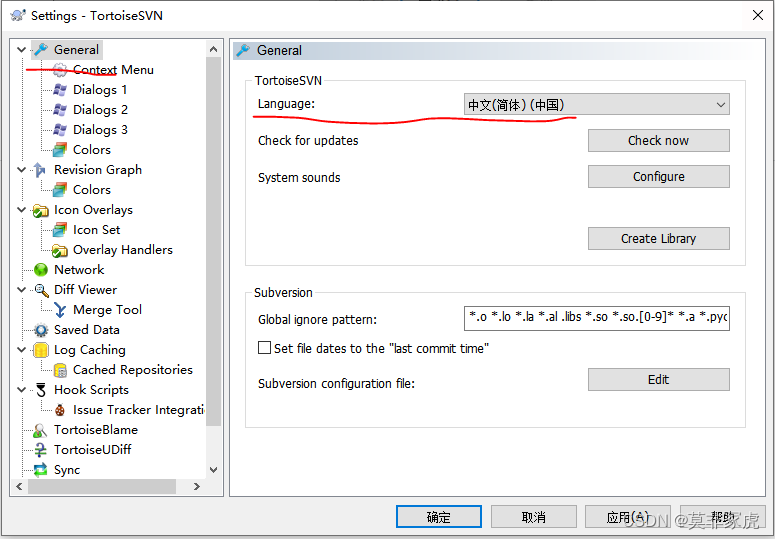
Task: Select the Issue Tracker Integration entry
Action: [x=138, y=410]
